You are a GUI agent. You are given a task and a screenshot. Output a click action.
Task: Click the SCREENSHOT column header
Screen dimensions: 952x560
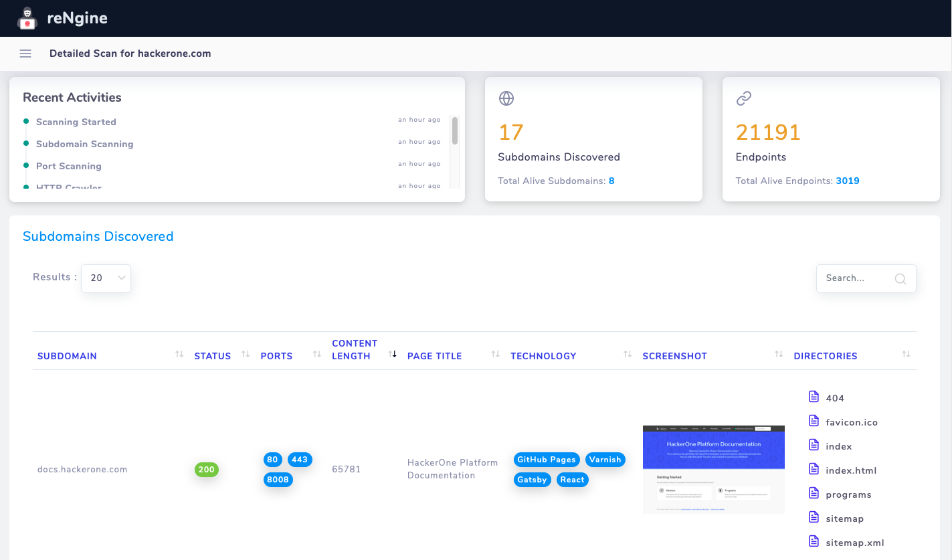[x=674, y=357]
